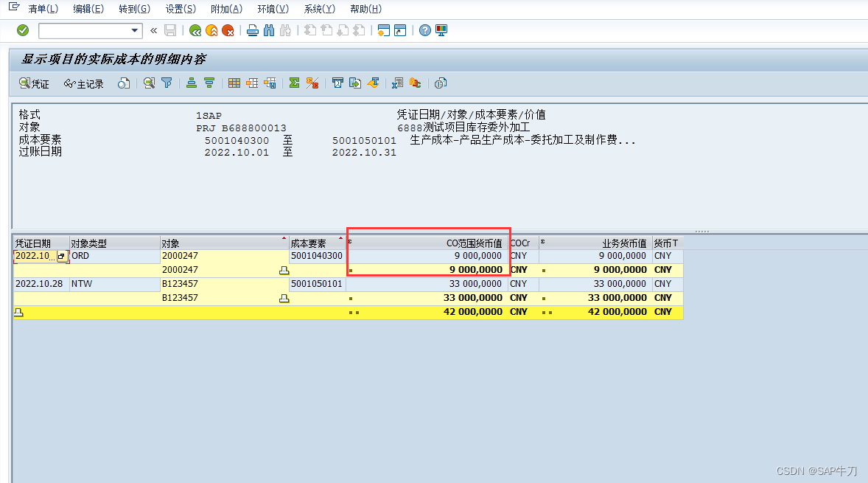Click the Save Layout icon
This screenshot has height=483, width=868.
point(270,83)
